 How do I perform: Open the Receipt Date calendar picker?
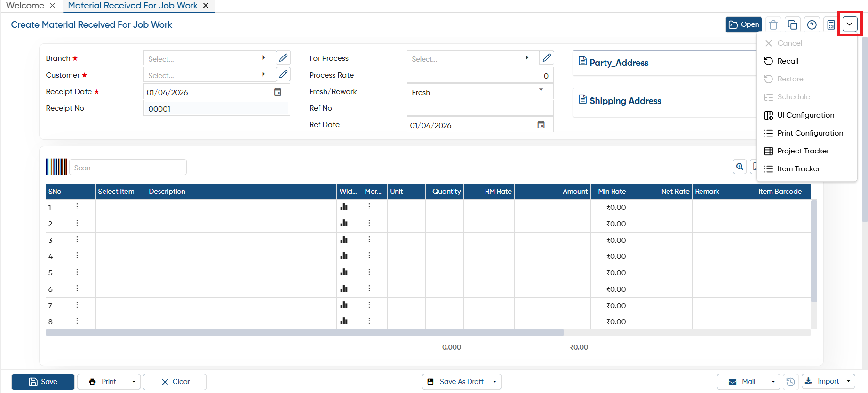pos(278,92)
